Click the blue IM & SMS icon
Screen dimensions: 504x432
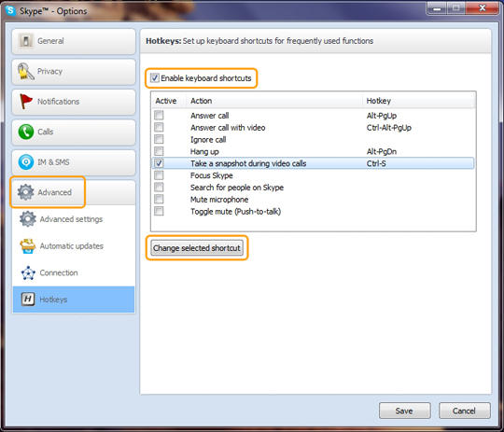[x=26, y=161]
